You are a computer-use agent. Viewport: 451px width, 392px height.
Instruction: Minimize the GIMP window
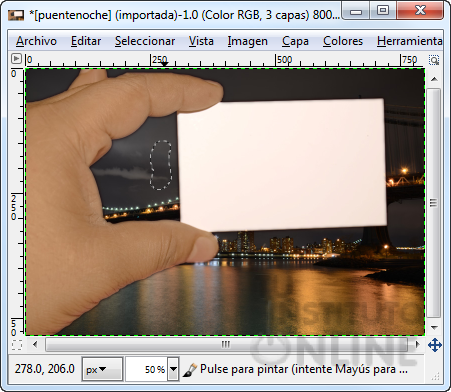(356, 11)
